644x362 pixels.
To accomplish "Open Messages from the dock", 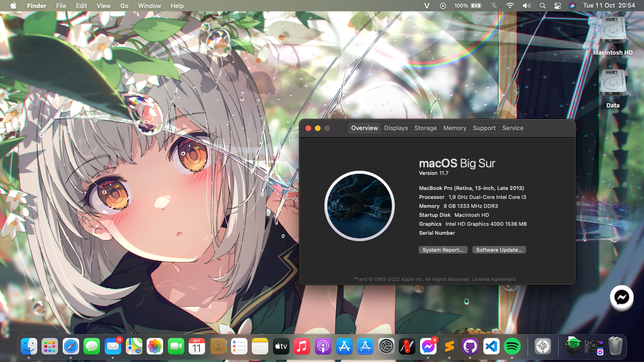I will point(91,346).
